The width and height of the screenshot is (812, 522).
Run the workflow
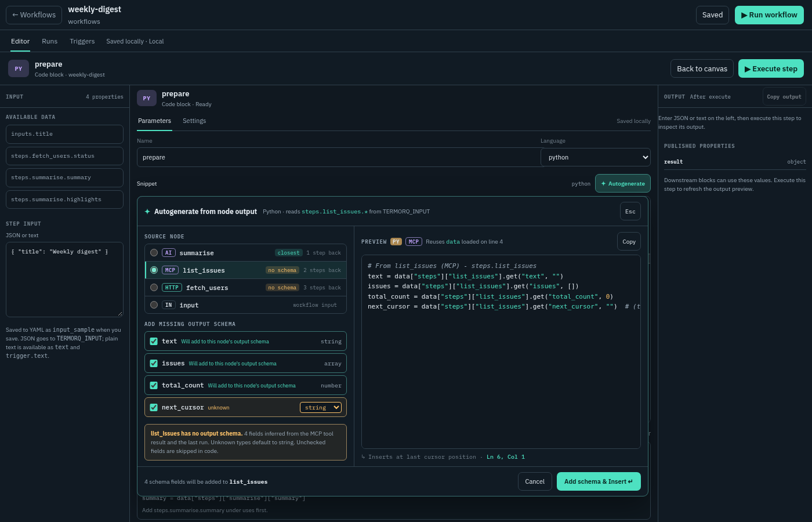(x=769, y=15)
